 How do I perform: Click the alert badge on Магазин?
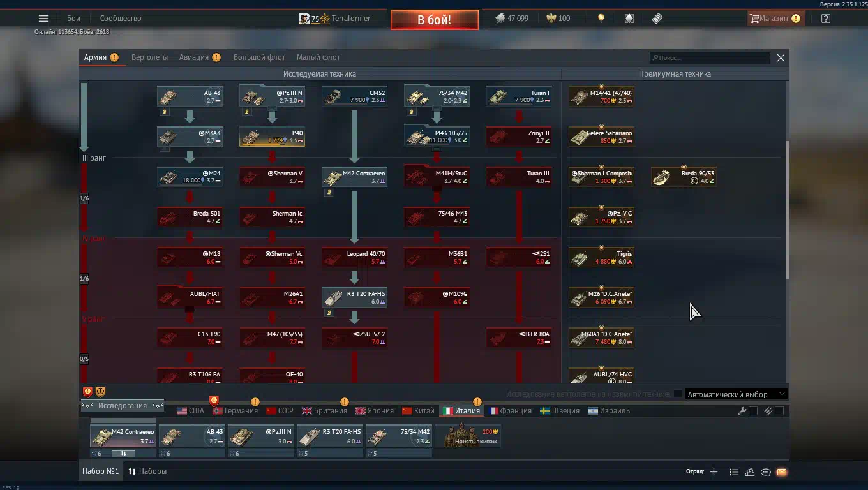pos(796,19)
